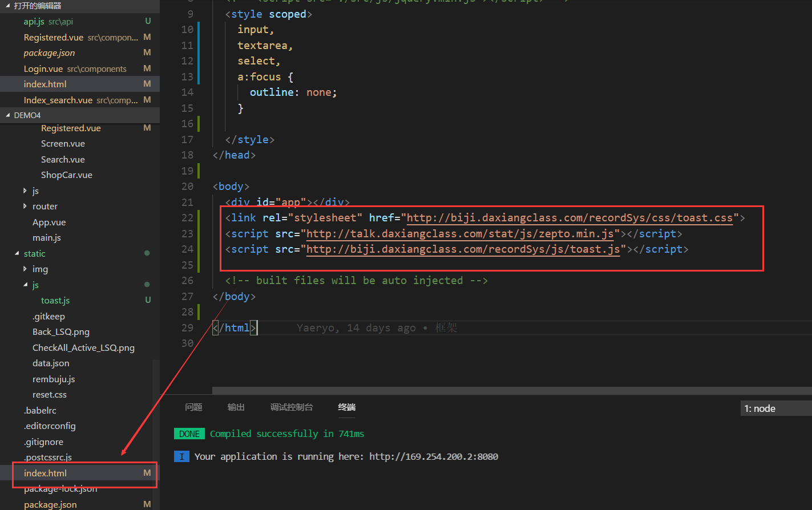Follow the toast.css stylesheet link
Screen dimensions: 812x510
(x=569, y=218)
